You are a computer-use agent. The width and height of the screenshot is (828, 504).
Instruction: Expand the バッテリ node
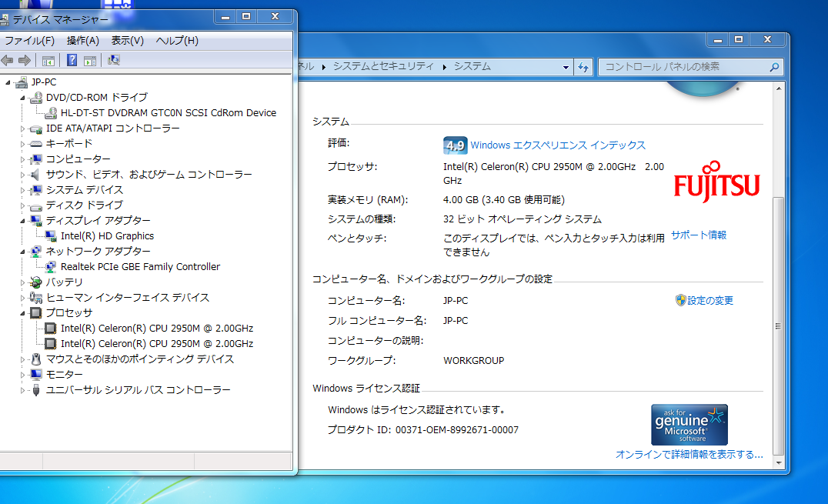point(23,282)
